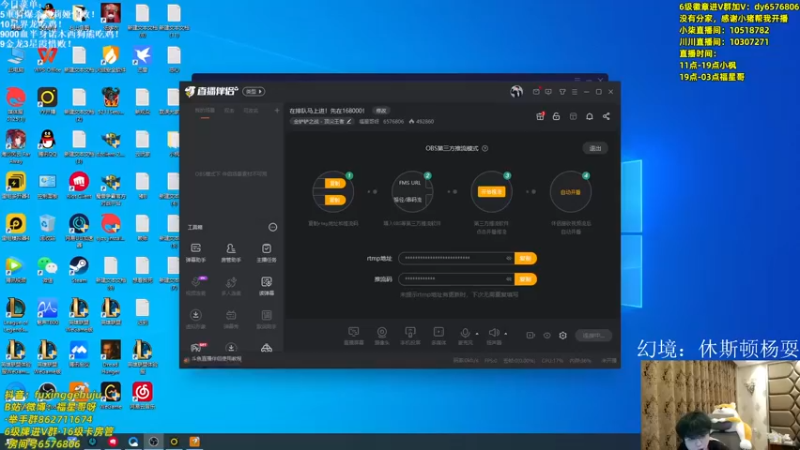This screenshot has width=800, height=450.
Task: Click the 弹幕秀 TV icon tool
Action: point(231,319)
